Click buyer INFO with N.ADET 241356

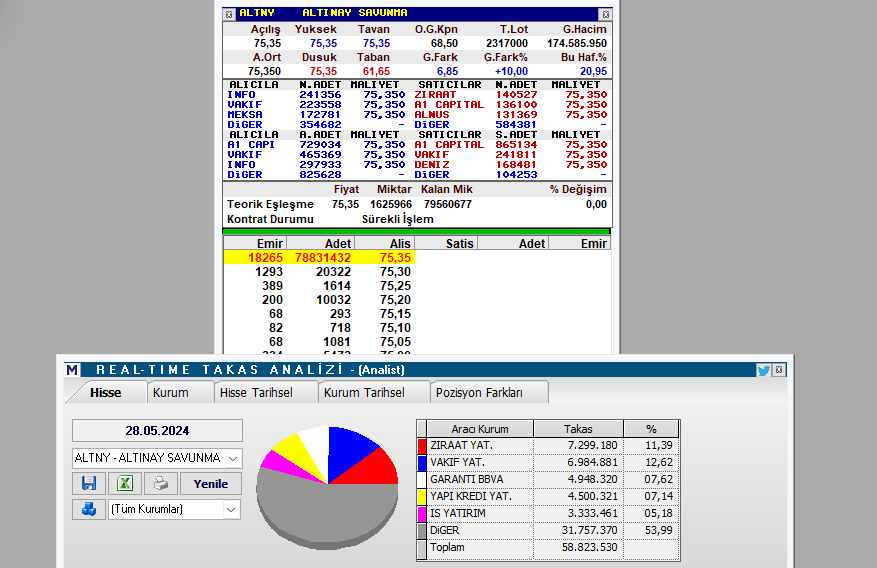[316, 95]
